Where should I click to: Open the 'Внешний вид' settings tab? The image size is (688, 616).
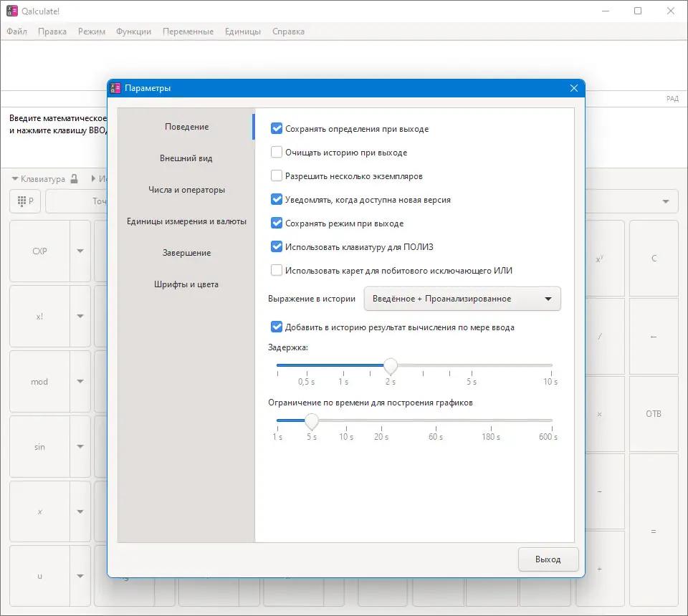[186, 158]
